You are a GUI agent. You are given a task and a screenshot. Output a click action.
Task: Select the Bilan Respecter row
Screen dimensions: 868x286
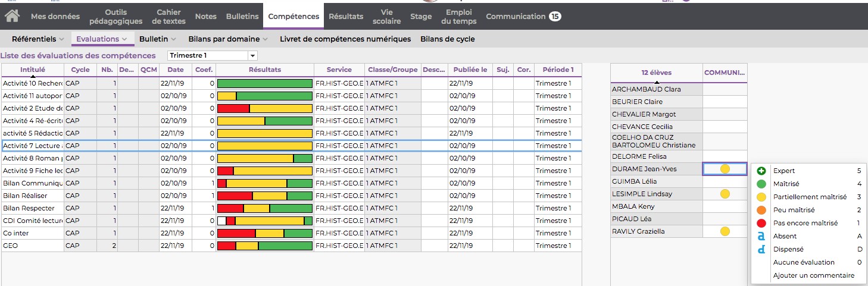[292, 208]
